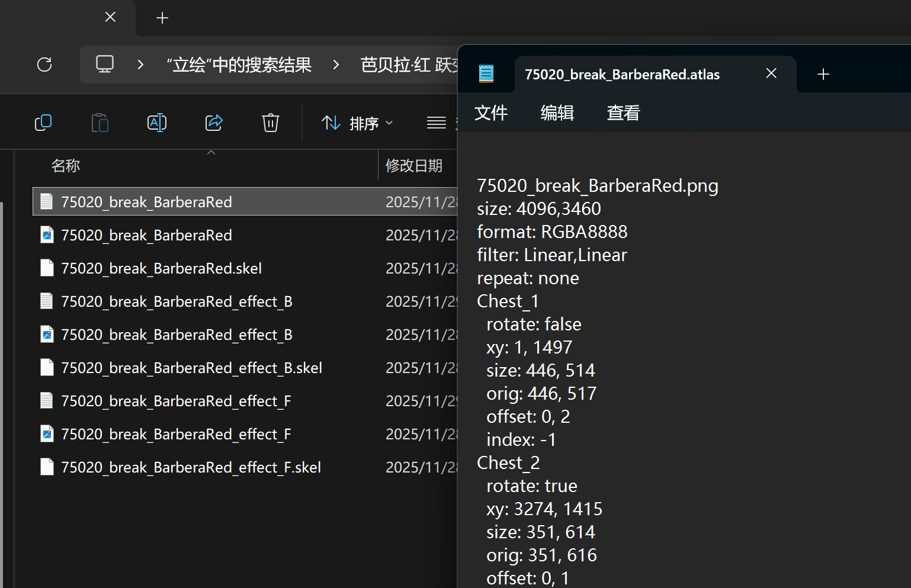The image size is (911, 588).
Task: Click the view layout lines icon
Action: point(437,123)
